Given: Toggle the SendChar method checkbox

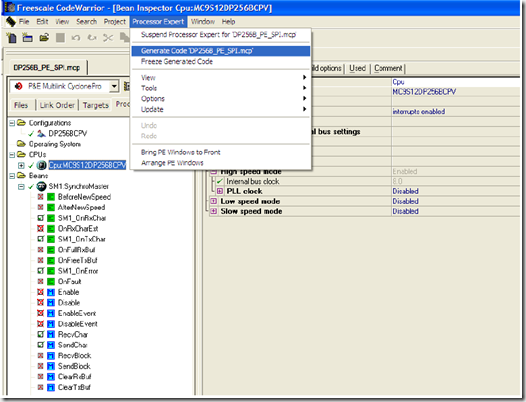Looking at the screenshot, I should click(41, 345).
